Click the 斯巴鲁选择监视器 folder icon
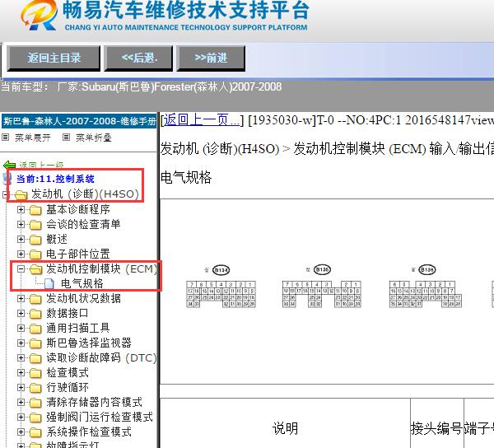Viewport: 494px width, 448px height. point(35,343)
